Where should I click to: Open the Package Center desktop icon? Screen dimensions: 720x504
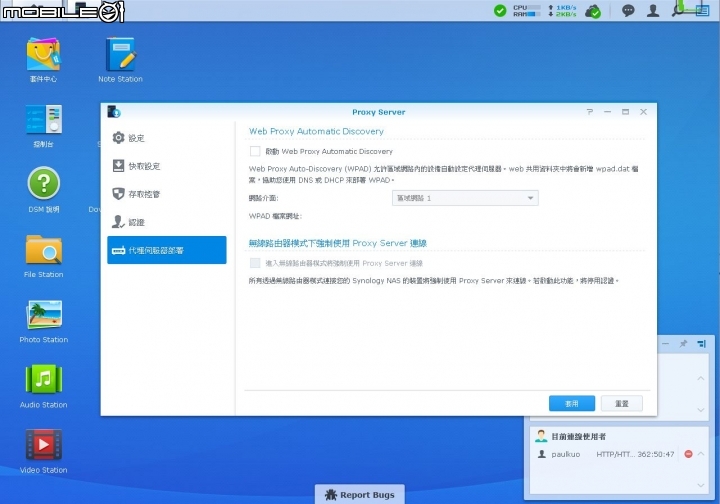43,55
